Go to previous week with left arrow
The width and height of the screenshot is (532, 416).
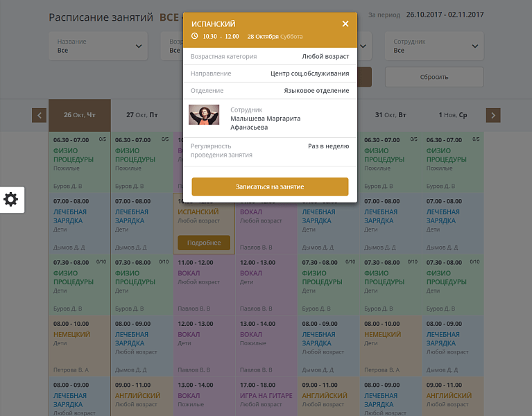[x=40, y=115]
